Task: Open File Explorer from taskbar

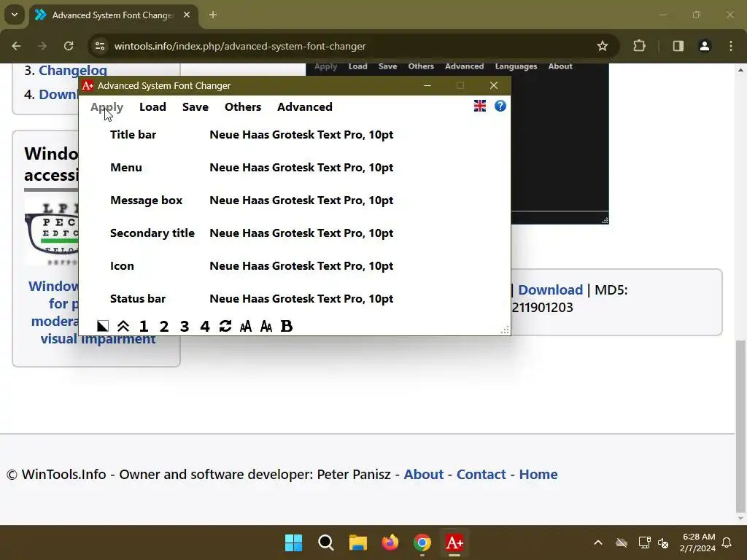Action: (357, 542)
